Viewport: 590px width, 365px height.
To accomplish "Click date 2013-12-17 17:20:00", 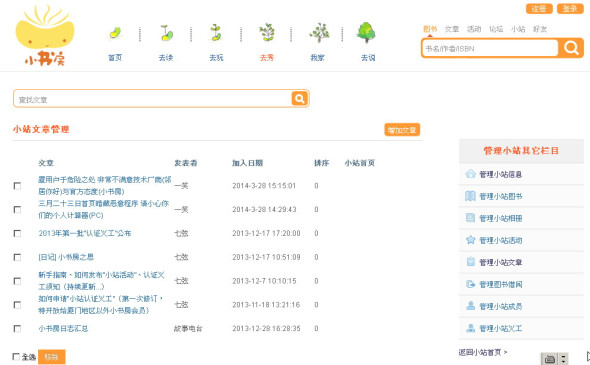I will (x=266, y=233).
